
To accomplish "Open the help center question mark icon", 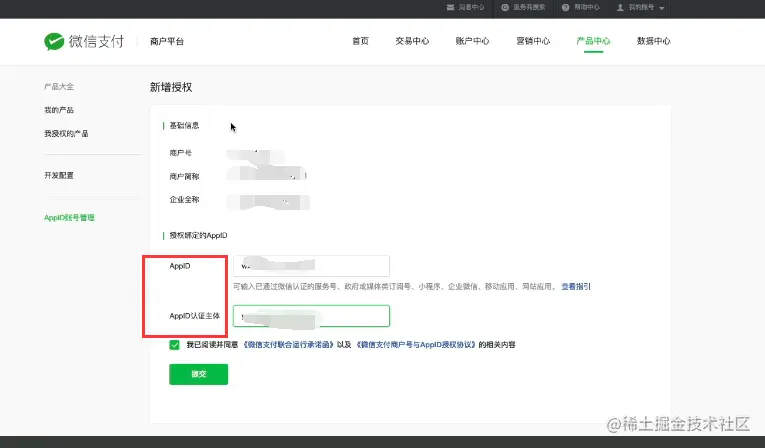I will (x=565, y=7).
